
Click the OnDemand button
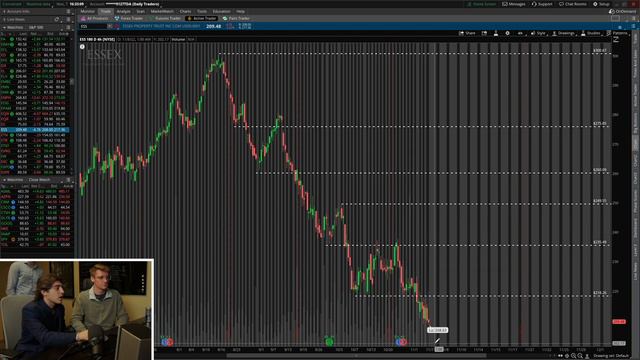coord(622,11)
